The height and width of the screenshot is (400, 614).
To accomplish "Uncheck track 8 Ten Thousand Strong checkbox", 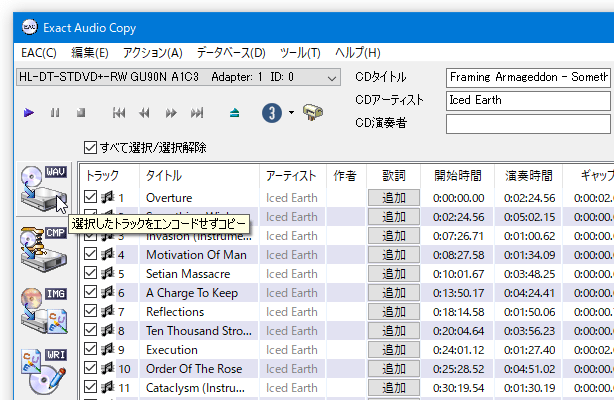I will [90, 330].
